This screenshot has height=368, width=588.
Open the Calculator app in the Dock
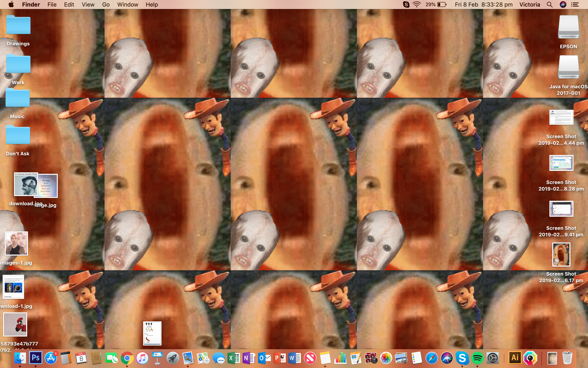(66, 358)
